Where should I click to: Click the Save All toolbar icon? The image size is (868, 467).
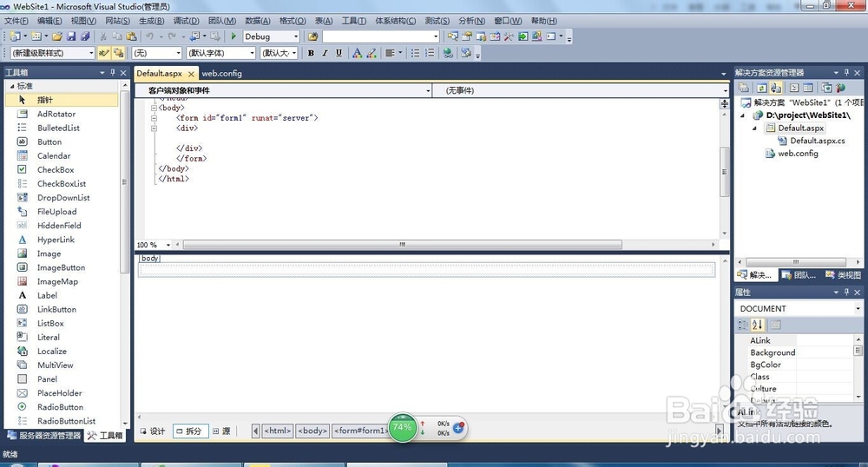coord(85,36)
